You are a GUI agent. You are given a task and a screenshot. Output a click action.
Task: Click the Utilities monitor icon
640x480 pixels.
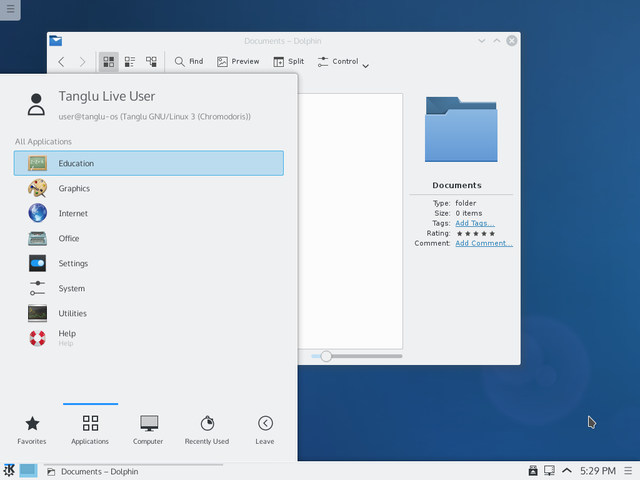pyautogui.click(x=38, y=313)
